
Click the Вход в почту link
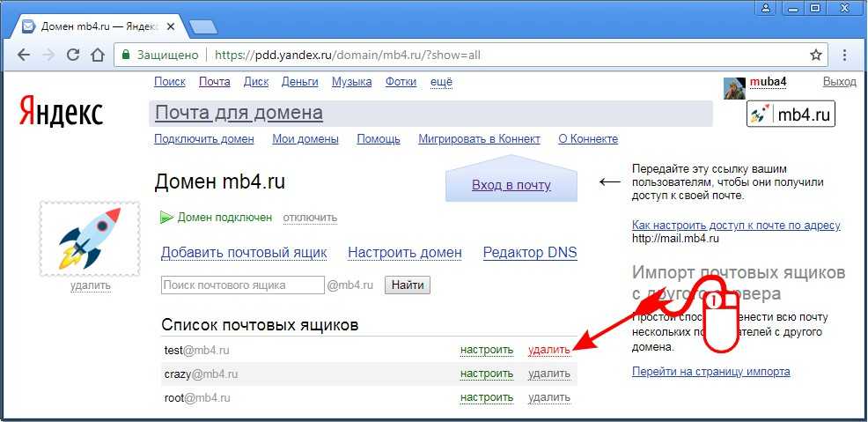pos(511,184)
